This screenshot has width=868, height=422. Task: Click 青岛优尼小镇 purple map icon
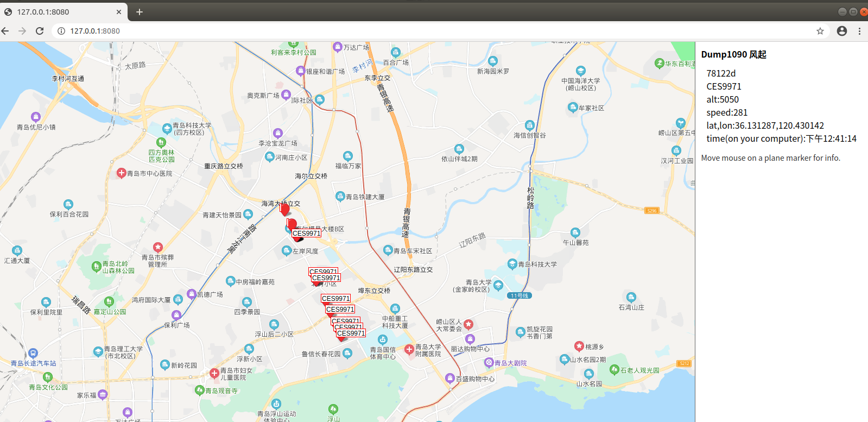[x=36, y=117]
